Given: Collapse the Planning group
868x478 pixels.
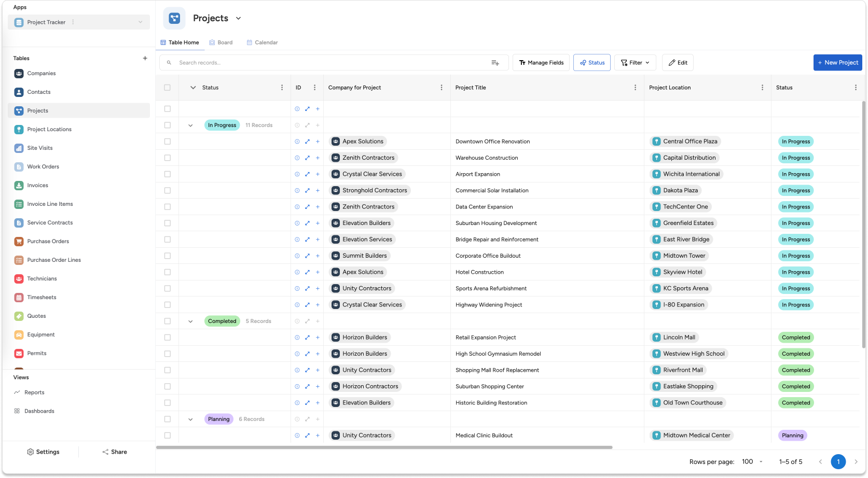Looking at the screenshot, I should click(190, 419).
